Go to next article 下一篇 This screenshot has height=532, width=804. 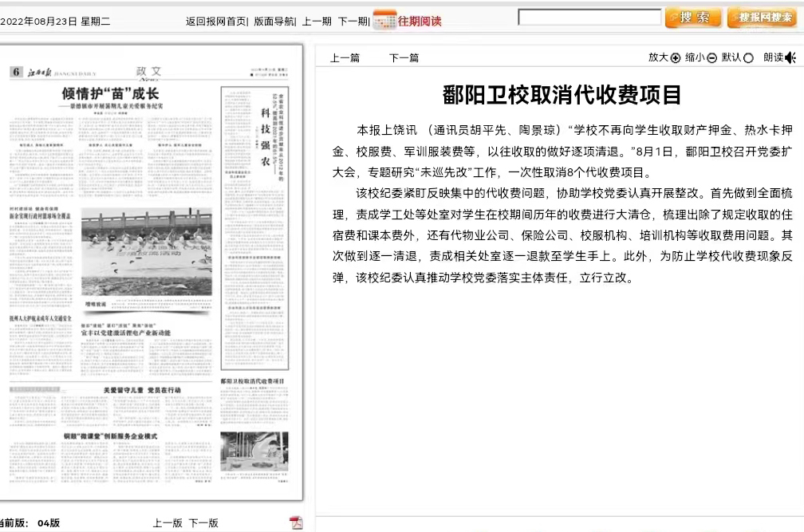tap(404, 58)
